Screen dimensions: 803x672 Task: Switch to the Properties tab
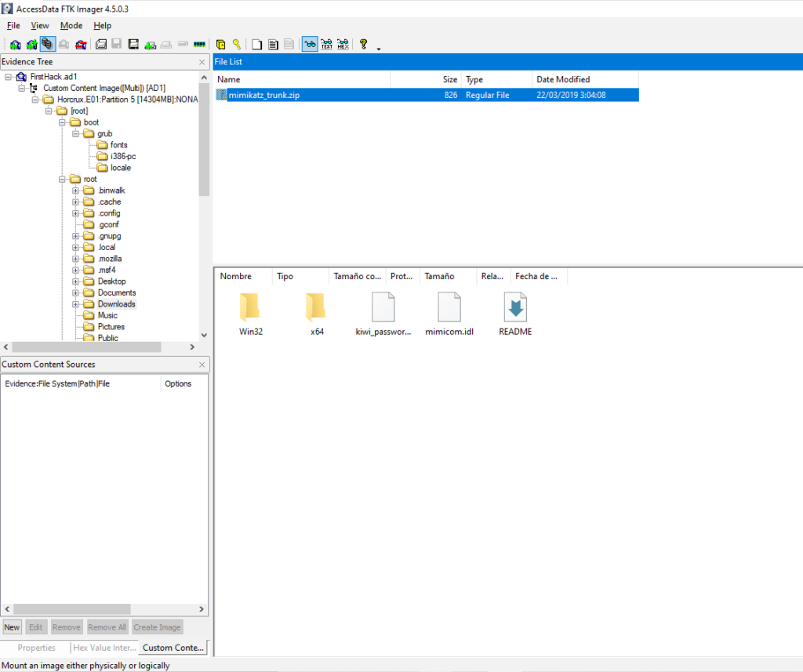[x=35, y=648]
